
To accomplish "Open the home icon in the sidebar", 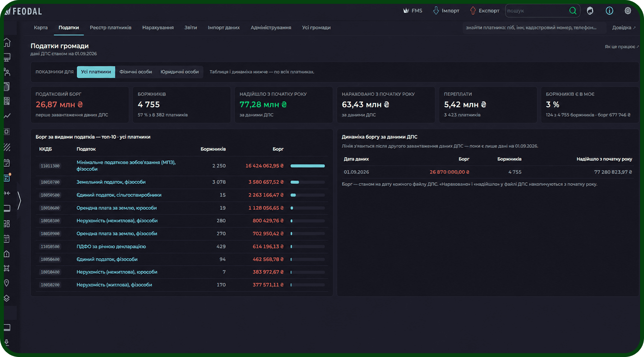I will click(7, 42).
